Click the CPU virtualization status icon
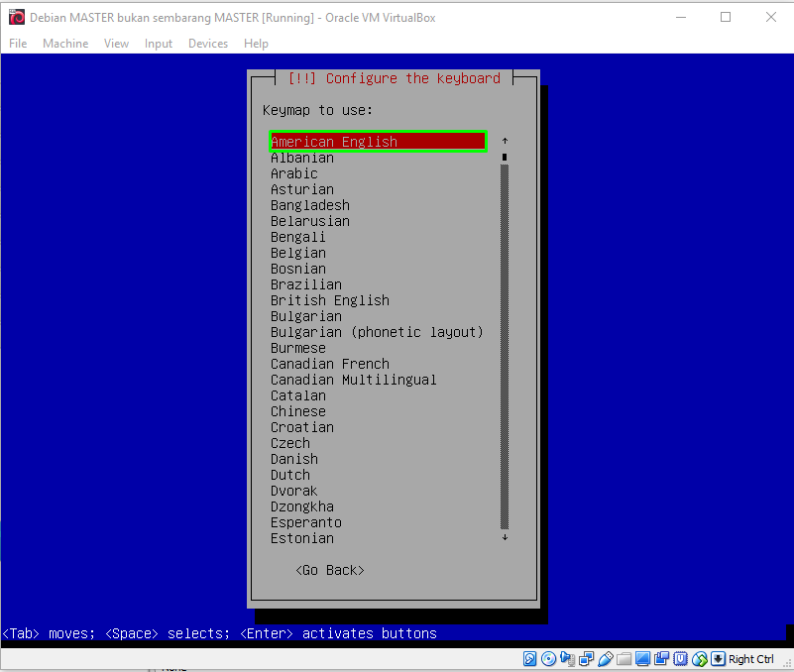Screen dimensions: 794x672 [x=681, y=658]
